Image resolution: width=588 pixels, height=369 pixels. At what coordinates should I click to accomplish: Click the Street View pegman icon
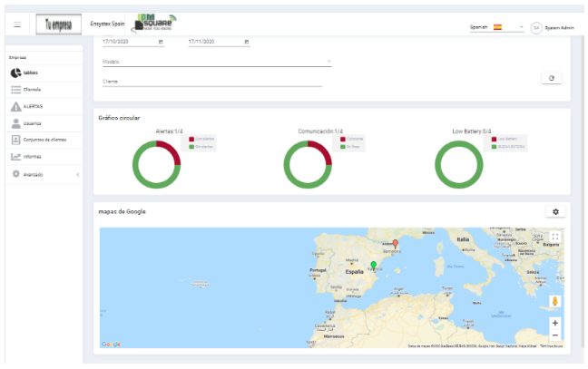(x=554, y=302)
